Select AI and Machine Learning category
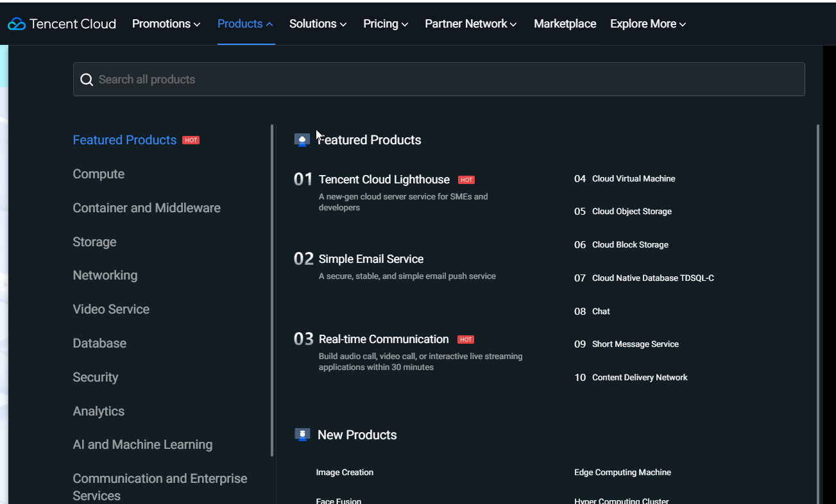The width and height of the screenshot is (836, 504). tap(142, 444)
